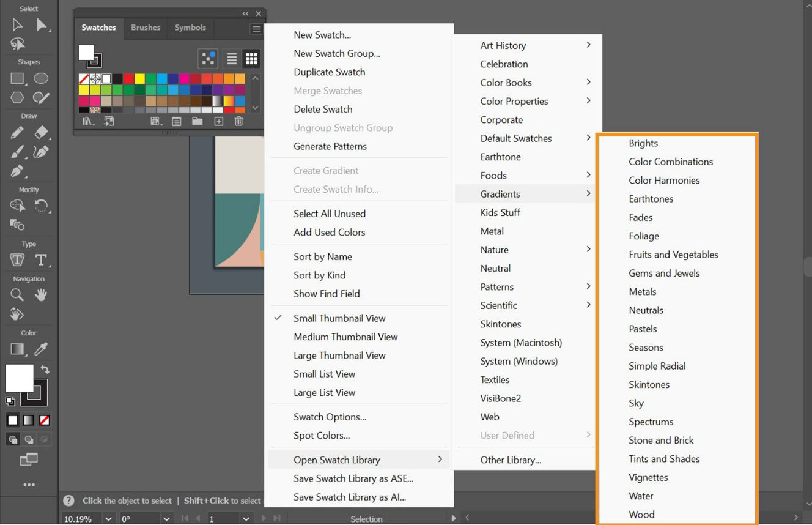Choose Generate Patterns
812x525 pixels.
pyautogui.click(x=330, y=146)
